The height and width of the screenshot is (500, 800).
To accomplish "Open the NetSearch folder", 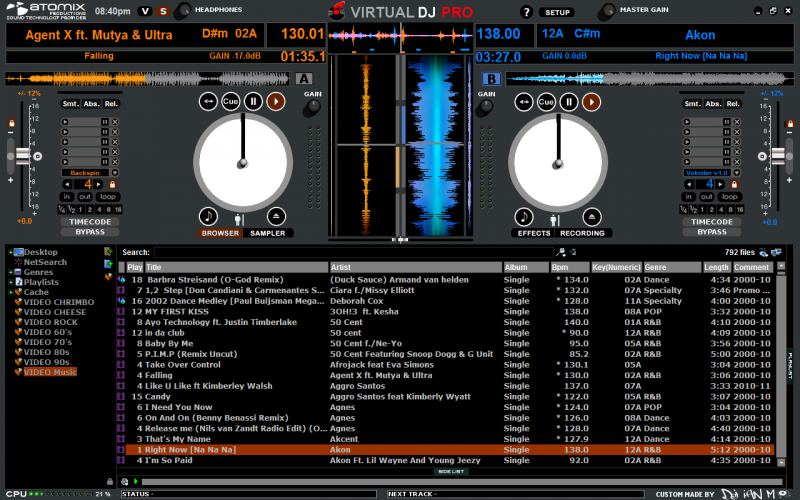I will (x=45, y=262).
